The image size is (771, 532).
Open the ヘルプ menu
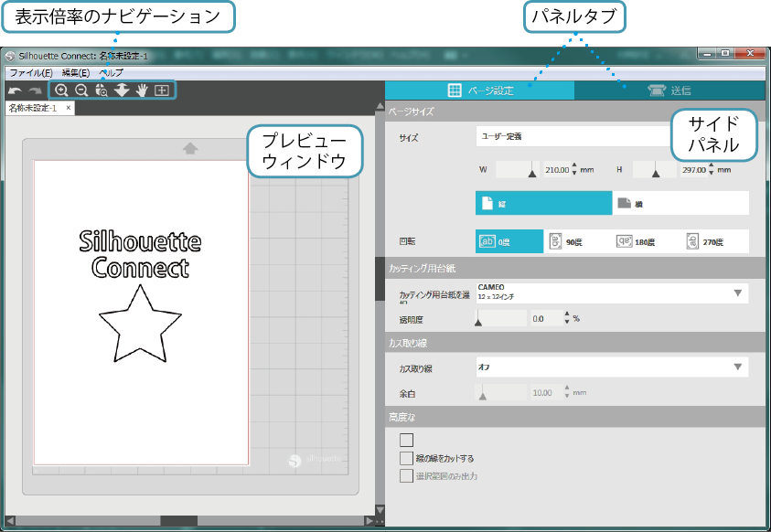point(112,73)
